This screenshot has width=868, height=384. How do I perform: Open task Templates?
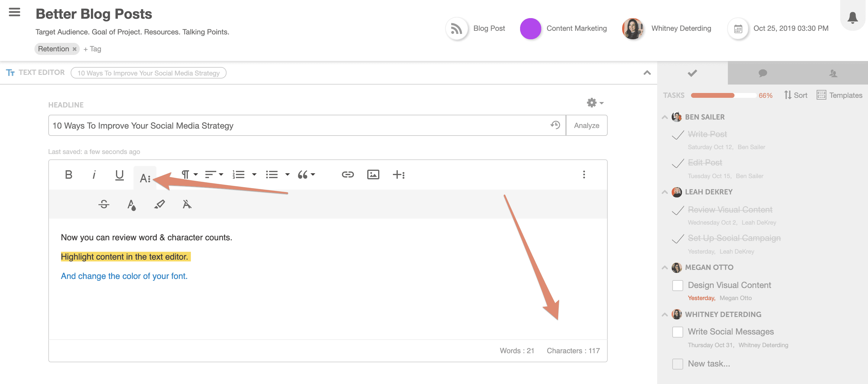point(839,95)
